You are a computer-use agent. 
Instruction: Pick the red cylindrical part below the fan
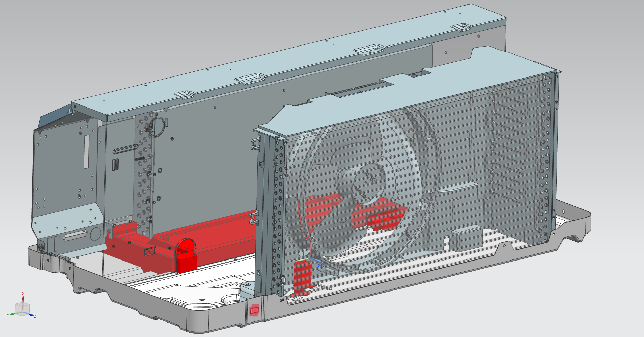point(303,277)
